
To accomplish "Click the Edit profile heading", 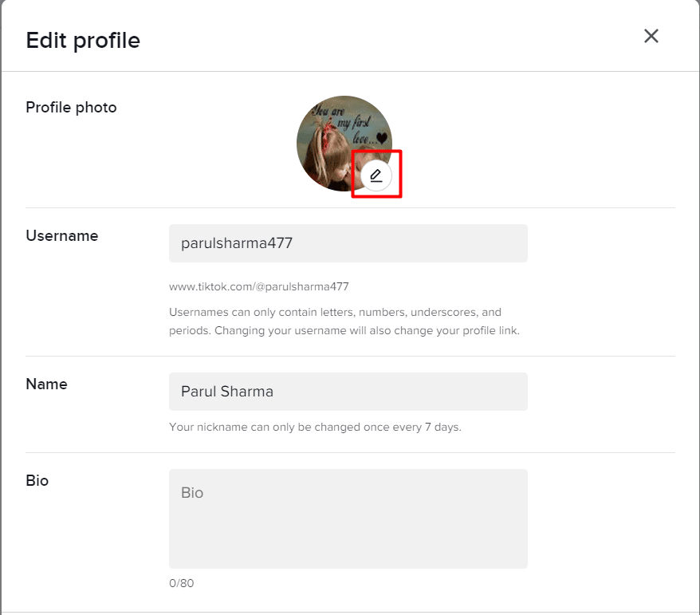I will pyautogui.click(x=82, y=40).
